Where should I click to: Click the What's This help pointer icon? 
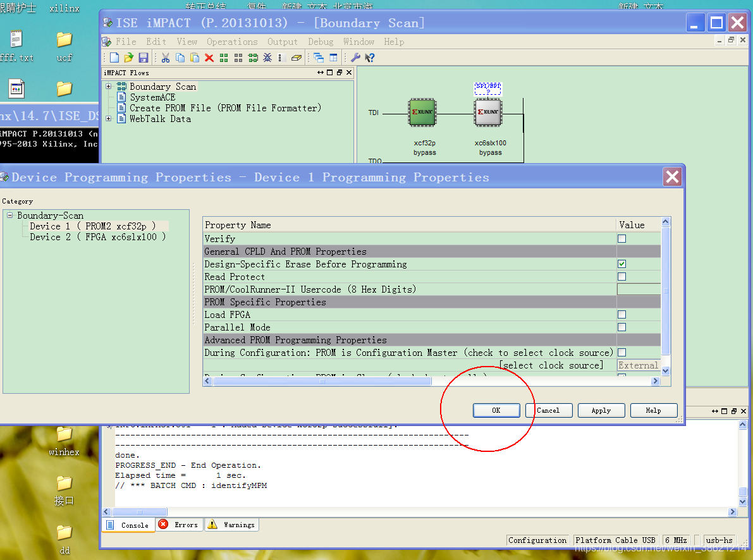click(x=370, y=58)
